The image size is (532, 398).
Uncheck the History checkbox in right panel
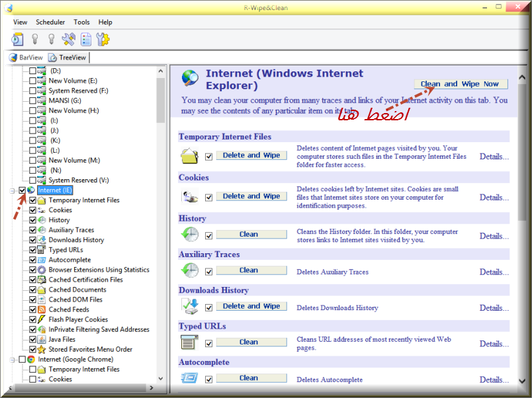point(208,235)
